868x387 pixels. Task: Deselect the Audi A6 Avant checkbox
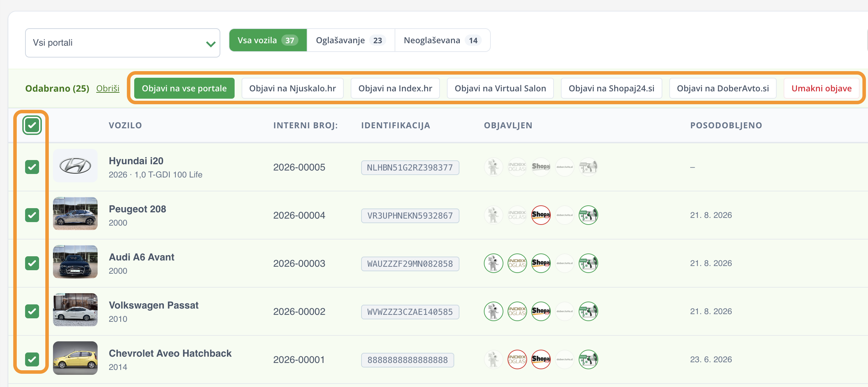[x=32, y=263]
